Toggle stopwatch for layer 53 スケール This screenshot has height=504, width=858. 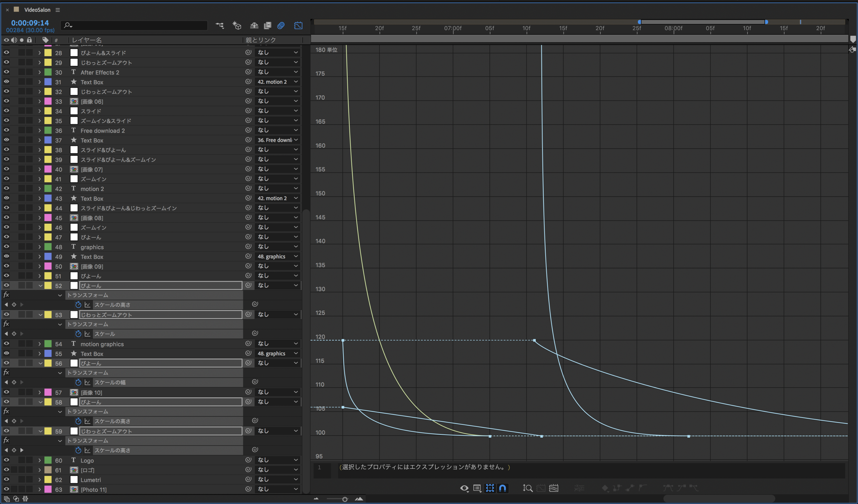78,333
